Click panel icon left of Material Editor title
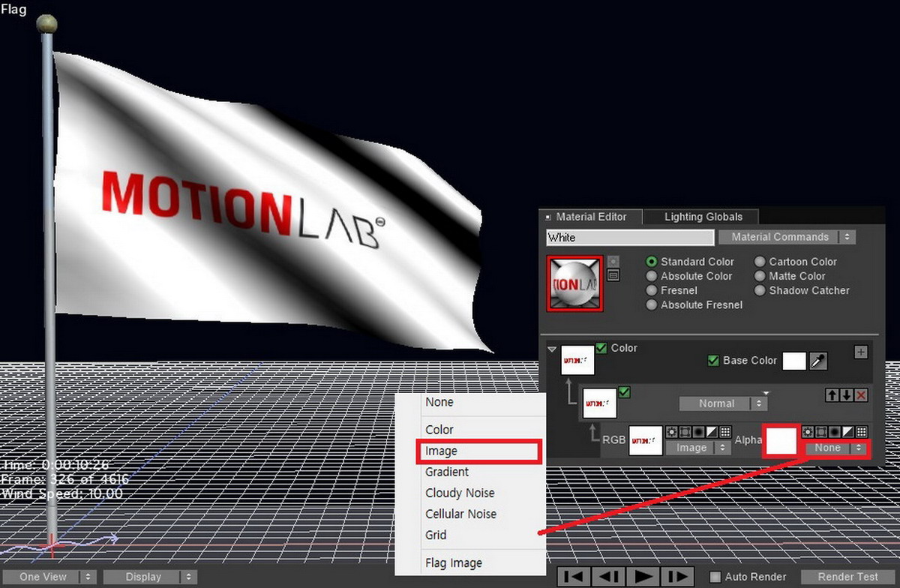Image resolution: width=900 pixels, height=588 pixels. [x=548, y=217]
